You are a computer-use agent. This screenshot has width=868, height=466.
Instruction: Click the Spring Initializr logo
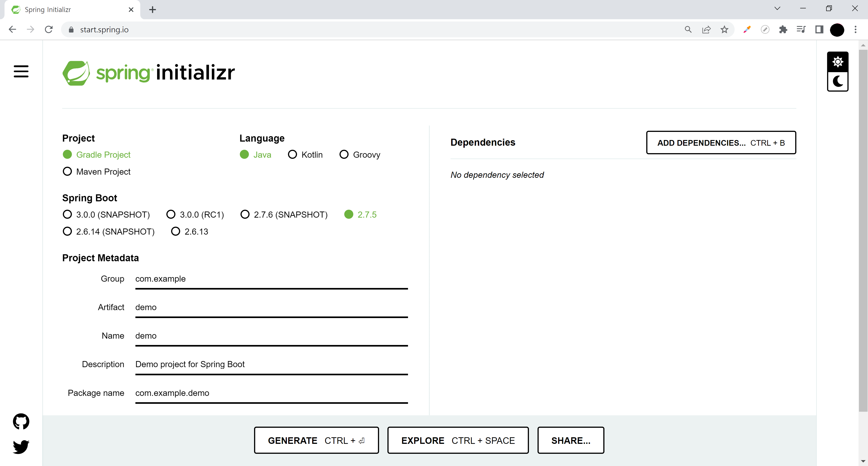pos(149,73)
